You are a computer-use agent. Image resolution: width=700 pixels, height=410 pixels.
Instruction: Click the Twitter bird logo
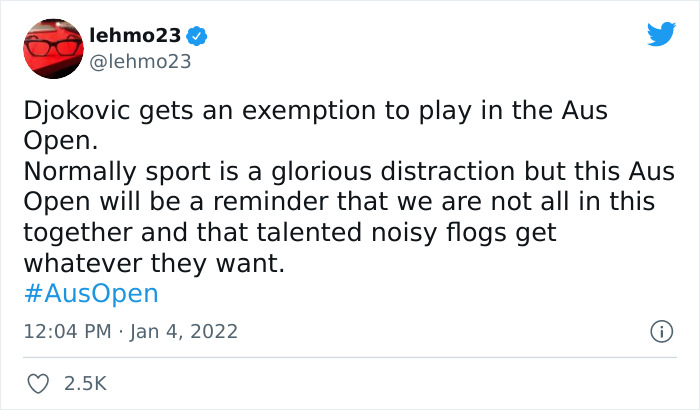[x=661, y=35]
